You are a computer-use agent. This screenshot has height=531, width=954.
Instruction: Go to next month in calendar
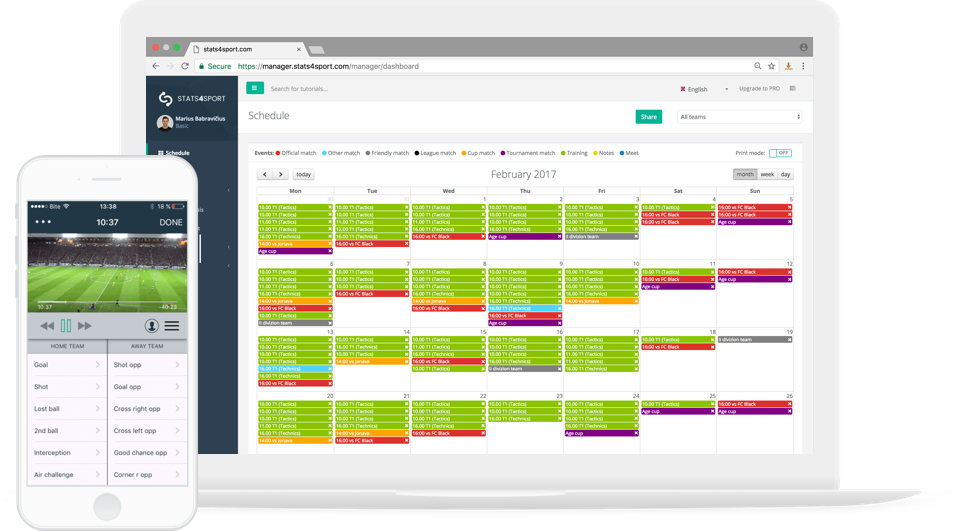[x=280, y=175]
